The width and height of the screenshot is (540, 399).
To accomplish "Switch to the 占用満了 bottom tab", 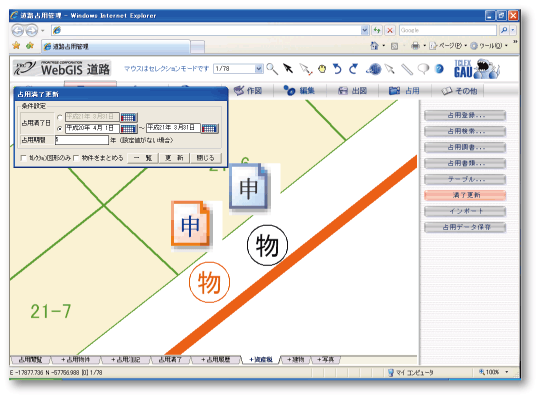I will click(170, 360).
